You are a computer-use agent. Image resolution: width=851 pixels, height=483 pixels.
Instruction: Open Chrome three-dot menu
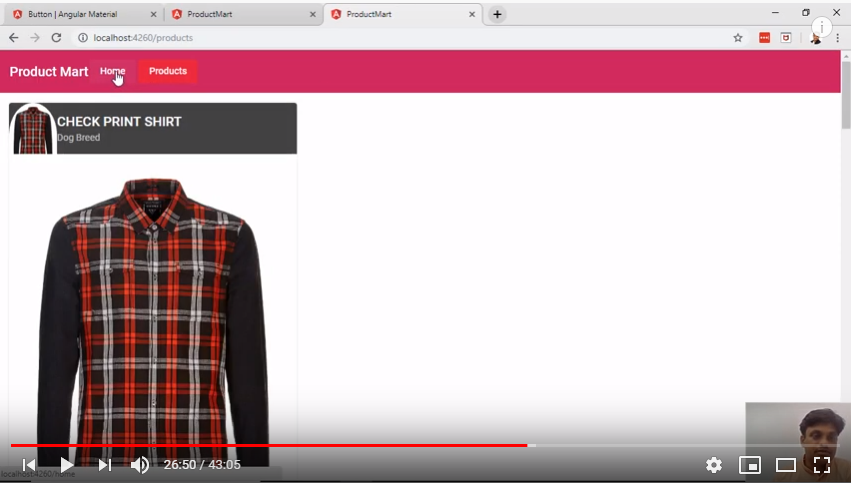(x=836, y=38)
